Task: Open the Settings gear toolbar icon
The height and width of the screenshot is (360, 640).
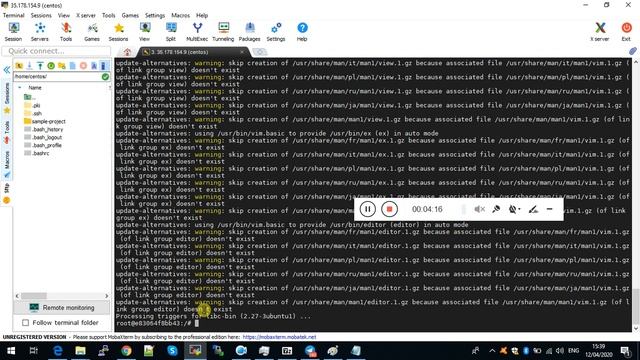Action: [276, 32]
